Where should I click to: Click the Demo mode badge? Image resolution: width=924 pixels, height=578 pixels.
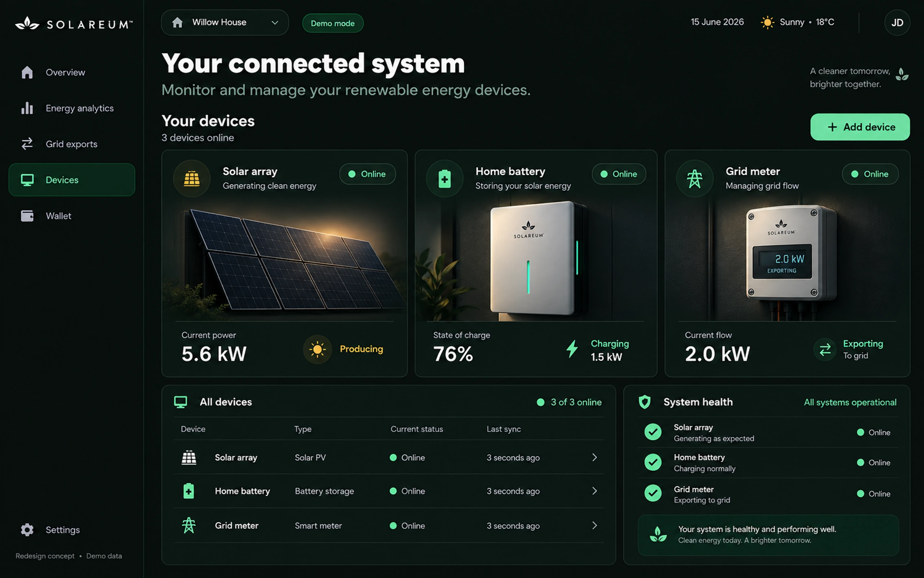click(x=332, y=23)
